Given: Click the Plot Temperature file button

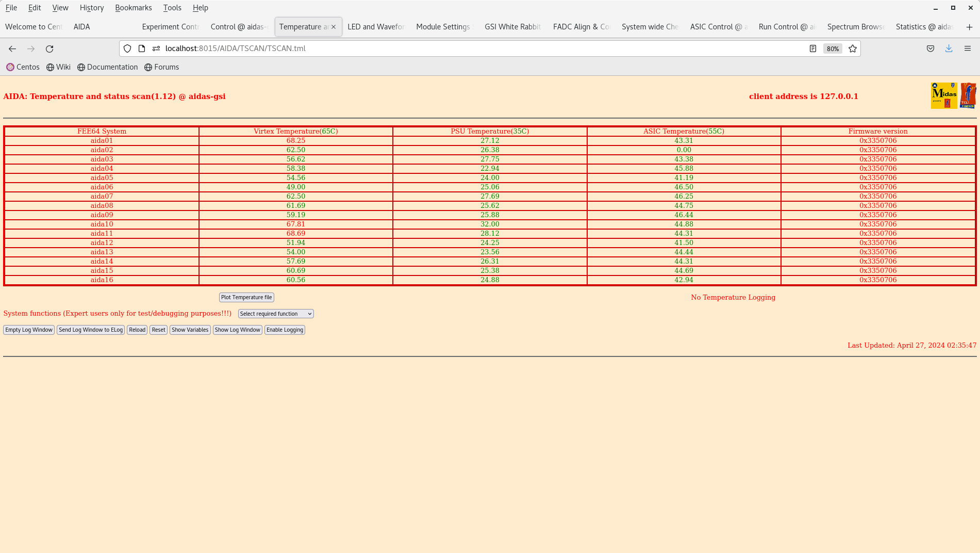Looking at the screenshot, I should point(246,297).
